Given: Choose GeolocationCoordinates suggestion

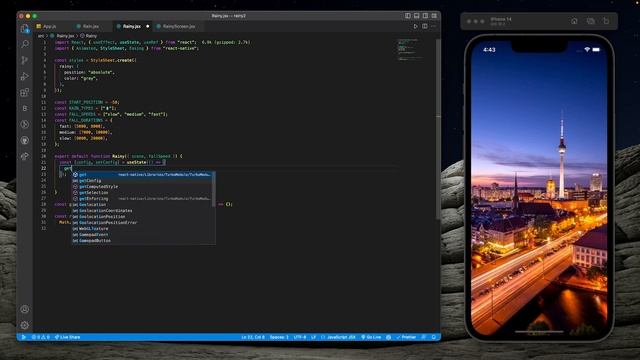Looking at the screenshot, I should pos(142,211).
